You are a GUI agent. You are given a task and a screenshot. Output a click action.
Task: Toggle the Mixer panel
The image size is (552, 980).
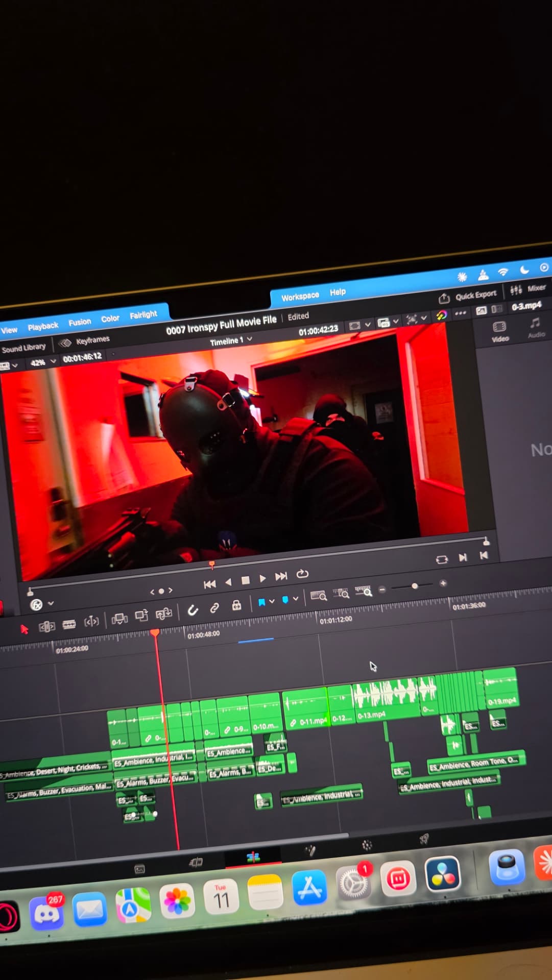528,289
